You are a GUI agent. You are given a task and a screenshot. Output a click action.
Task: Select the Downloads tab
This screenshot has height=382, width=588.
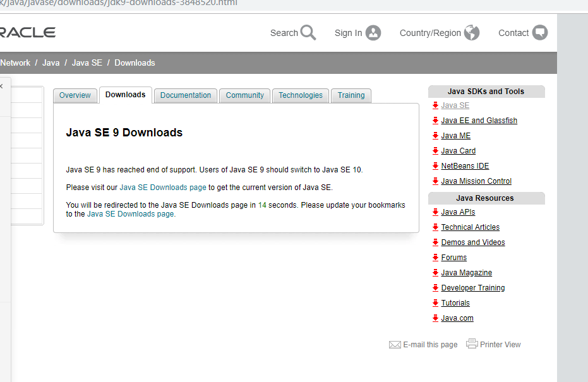point(125,95)
